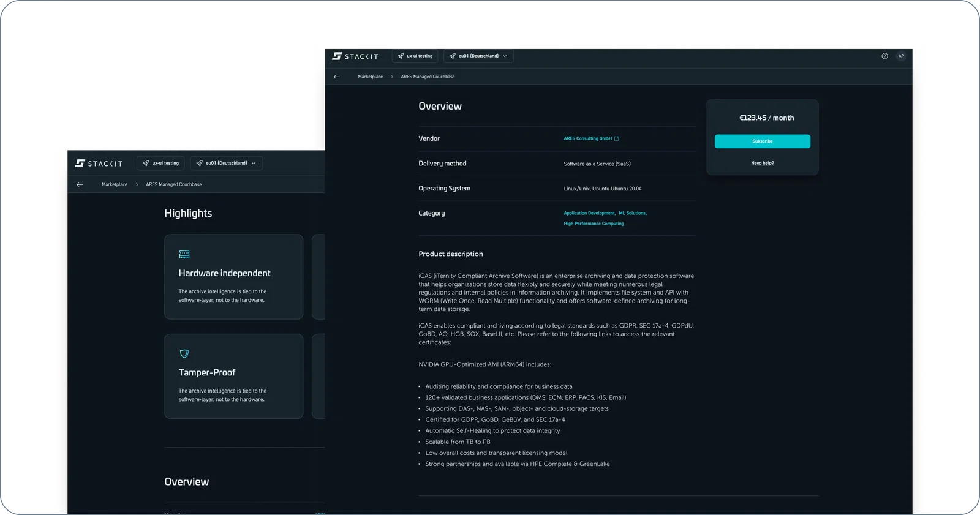
Task: Click ARES Managed Couchbase breadcrumb, back window
Action: pos(174,184)
